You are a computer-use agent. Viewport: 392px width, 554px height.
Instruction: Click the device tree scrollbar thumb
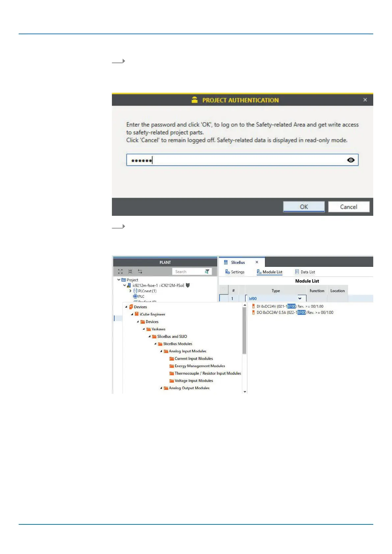[245, 331]
